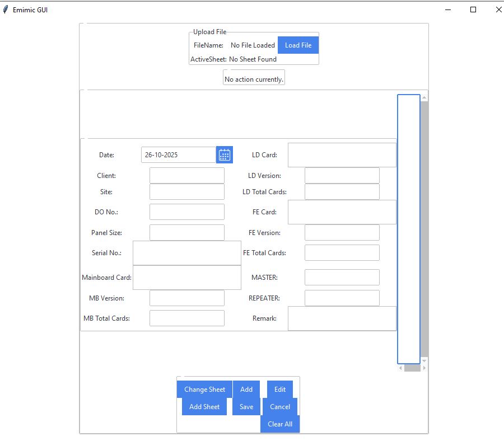Screen dimensions: 504x441
Task: Click the Load File button
Action: pos(298,45)
